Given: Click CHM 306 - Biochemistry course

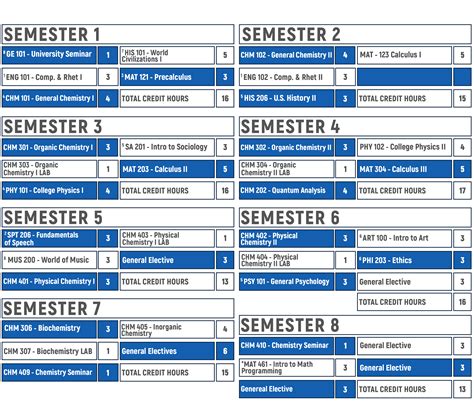Looking at the screenshot, I should tap(49, 329).
